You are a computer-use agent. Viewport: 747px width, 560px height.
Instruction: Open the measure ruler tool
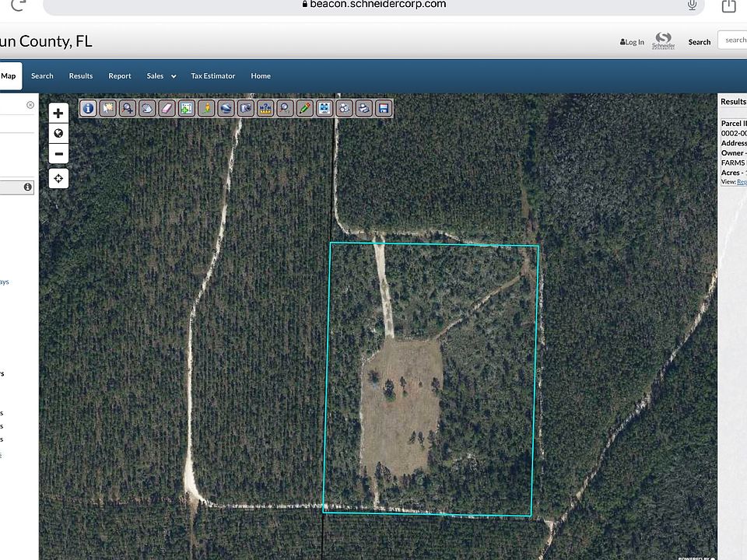pos(265,108)
